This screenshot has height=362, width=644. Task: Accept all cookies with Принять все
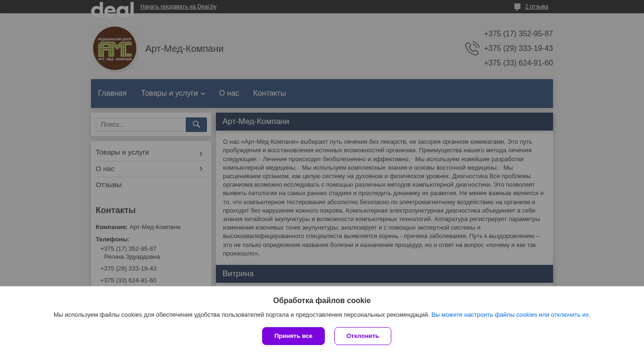click(x=293, y=336)
